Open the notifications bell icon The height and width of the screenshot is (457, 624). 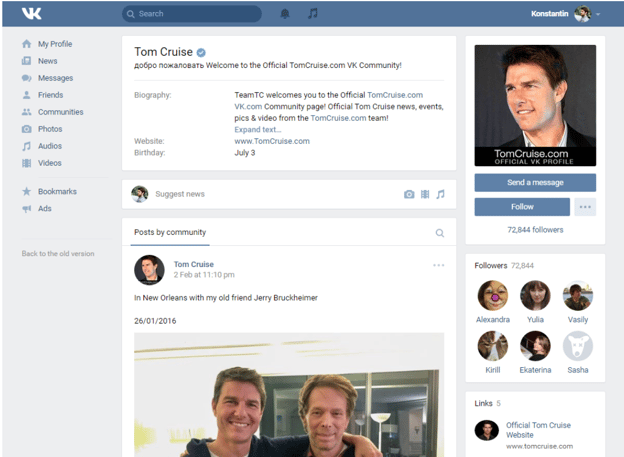pyautogui.click(x=285, y=14)
